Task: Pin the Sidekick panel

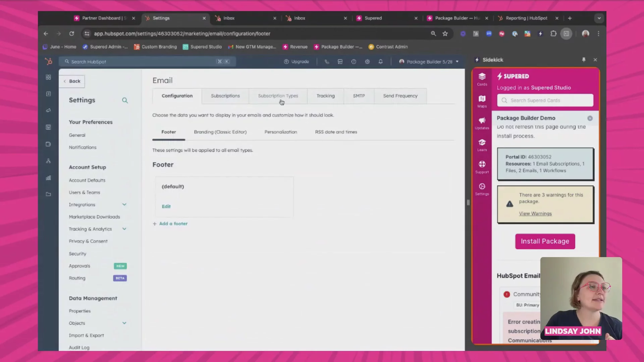Action: (x=584, y=60)
